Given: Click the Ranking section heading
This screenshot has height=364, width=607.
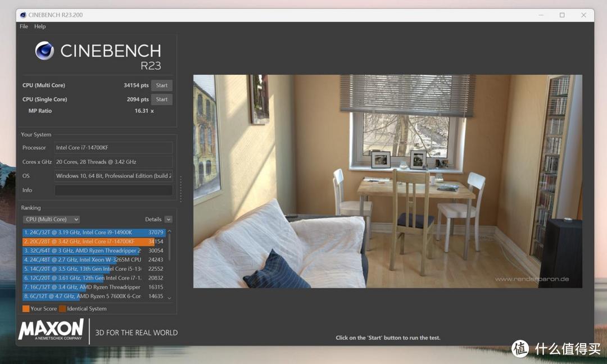Looking at the screenshot, I should coord(30,208).
